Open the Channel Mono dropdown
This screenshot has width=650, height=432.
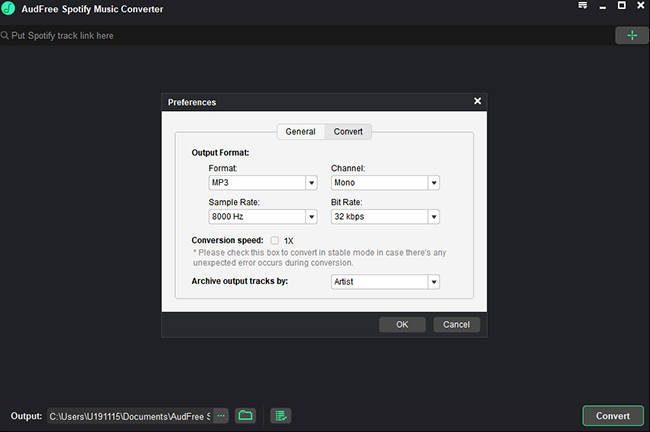tap(434, 184)
